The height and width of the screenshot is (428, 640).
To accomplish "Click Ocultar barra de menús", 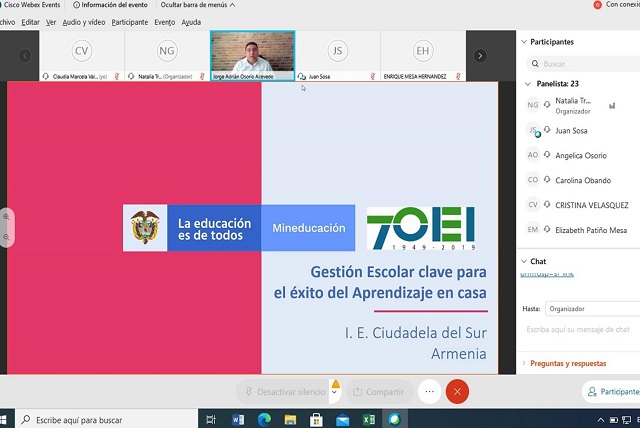I will [x=198, y=5].
